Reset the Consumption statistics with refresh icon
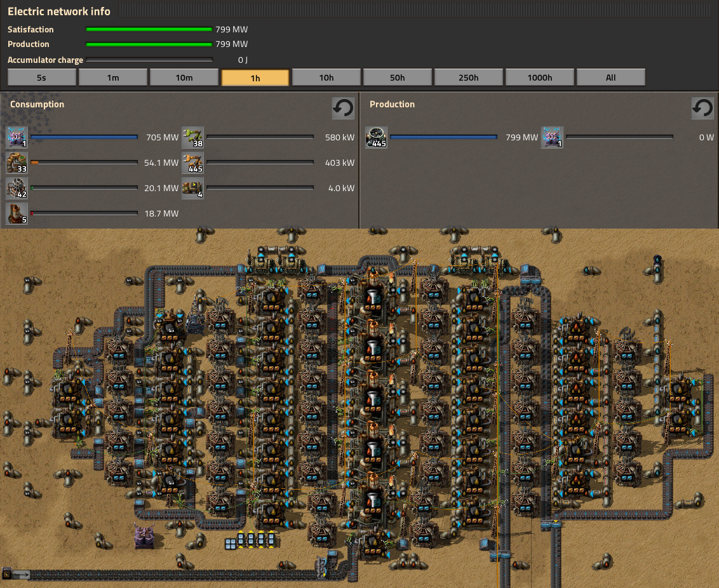Screen dimensions: 719x588 (343, 108)
